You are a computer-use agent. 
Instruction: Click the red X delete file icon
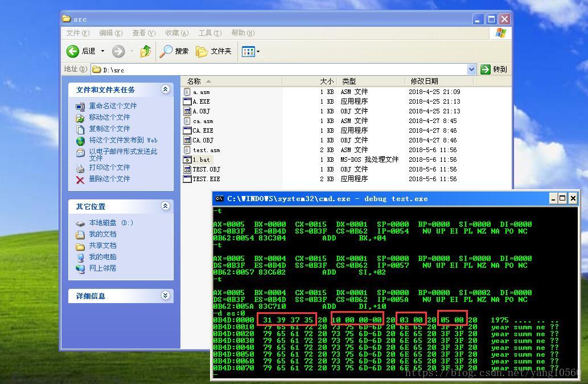[x=80, y=180]
